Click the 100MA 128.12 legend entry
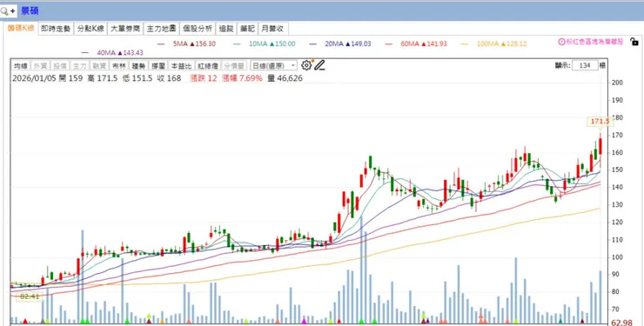 click(x=494, y=43)
